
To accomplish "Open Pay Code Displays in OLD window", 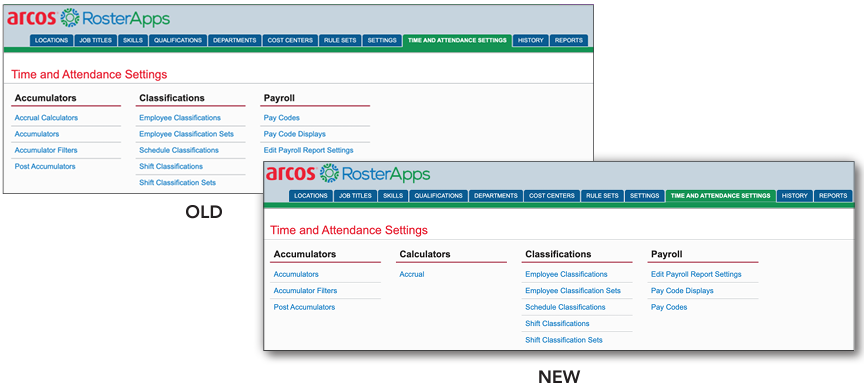I will [295, 134].
